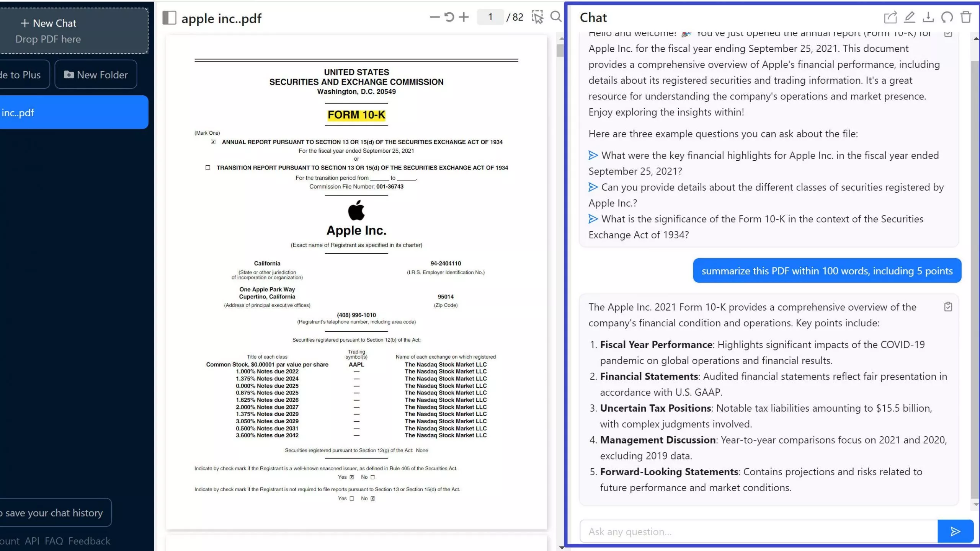Screen dimensions: 980x551
Task: Click the ask question input field
Action: pos(759,531)
